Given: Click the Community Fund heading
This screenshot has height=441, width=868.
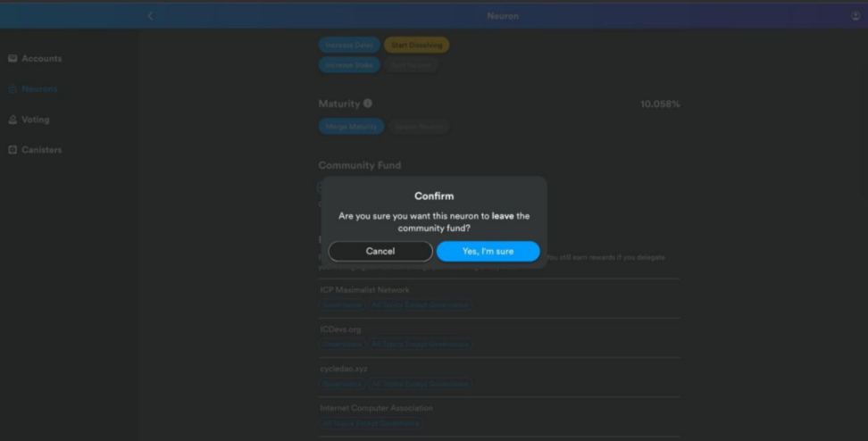Looking at the screenshot, I should tap(360, 165).
